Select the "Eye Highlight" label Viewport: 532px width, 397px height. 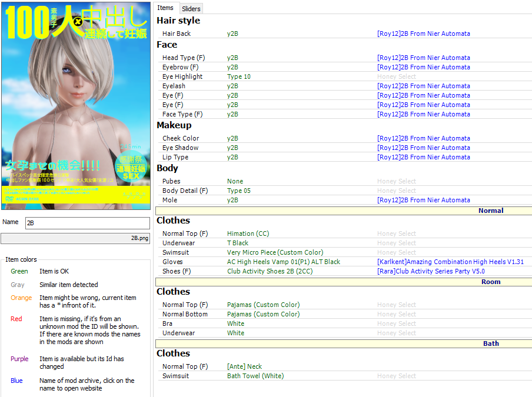[182, 76]
